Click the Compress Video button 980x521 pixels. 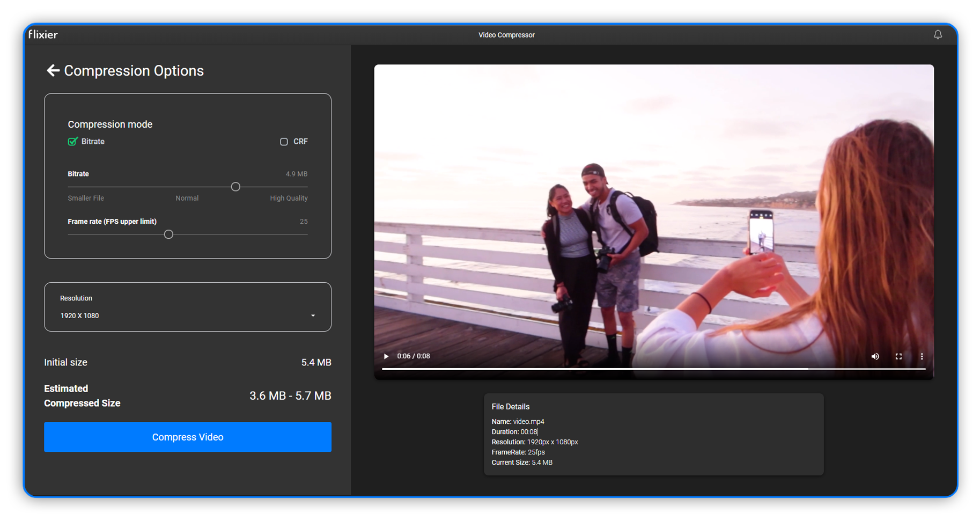tap(187, 437)
